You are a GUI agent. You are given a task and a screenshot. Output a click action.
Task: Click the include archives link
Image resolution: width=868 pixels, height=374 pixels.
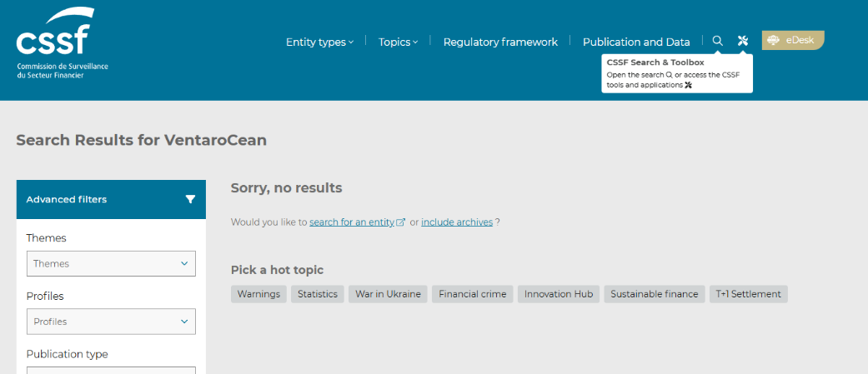(456, 222)
